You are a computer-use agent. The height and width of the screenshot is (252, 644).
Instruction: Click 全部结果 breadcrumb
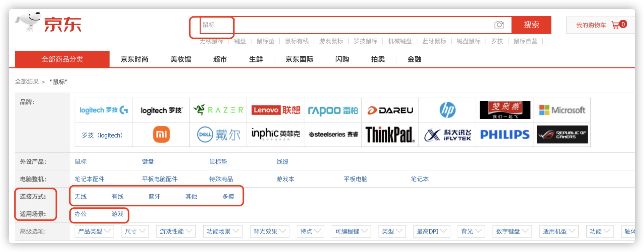(x=27, y=82)
